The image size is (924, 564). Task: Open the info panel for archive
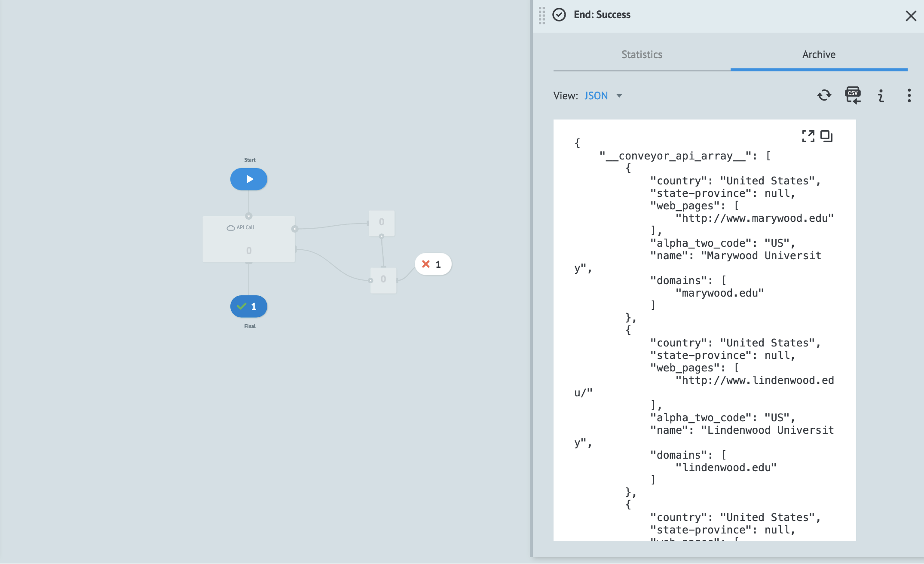881,95
